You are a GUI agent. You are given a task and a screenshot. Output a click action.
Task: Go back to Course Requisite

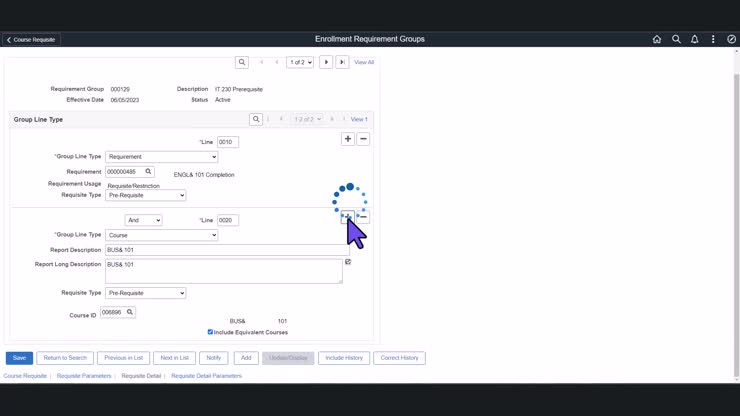click(31, 40)
